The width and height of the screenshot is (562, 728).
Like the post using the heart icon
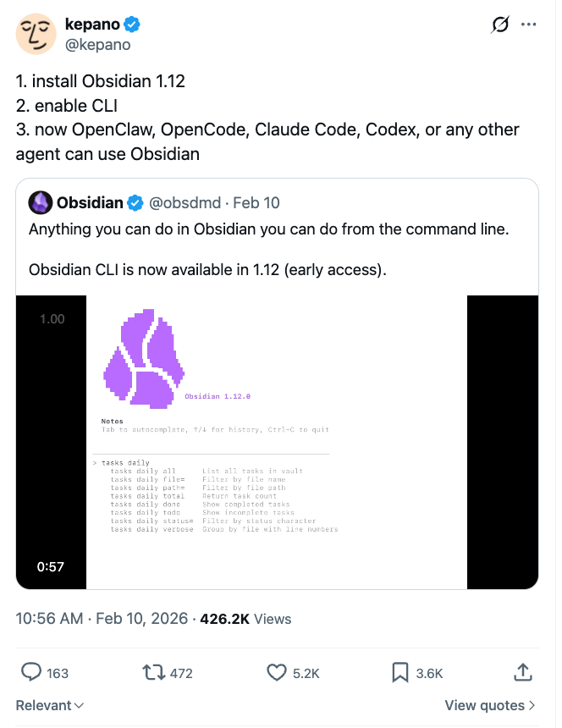tap(277, 672)
